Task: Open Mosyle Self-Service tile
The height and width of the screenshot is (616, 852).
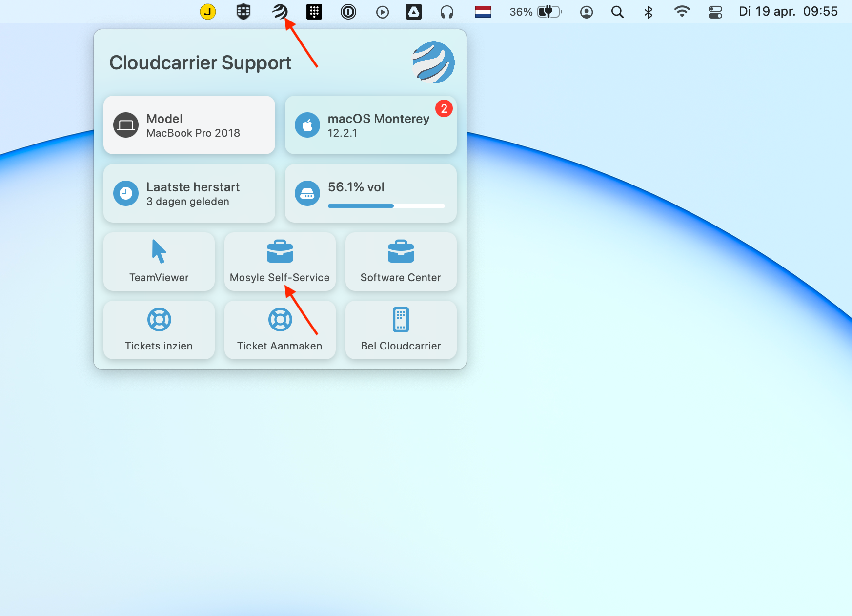Action: coord(280,262)
